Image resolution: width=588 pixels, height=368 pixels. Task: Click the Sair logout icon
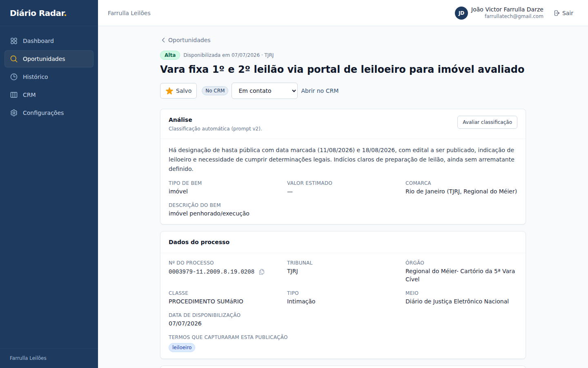click(x=557, y=13)
